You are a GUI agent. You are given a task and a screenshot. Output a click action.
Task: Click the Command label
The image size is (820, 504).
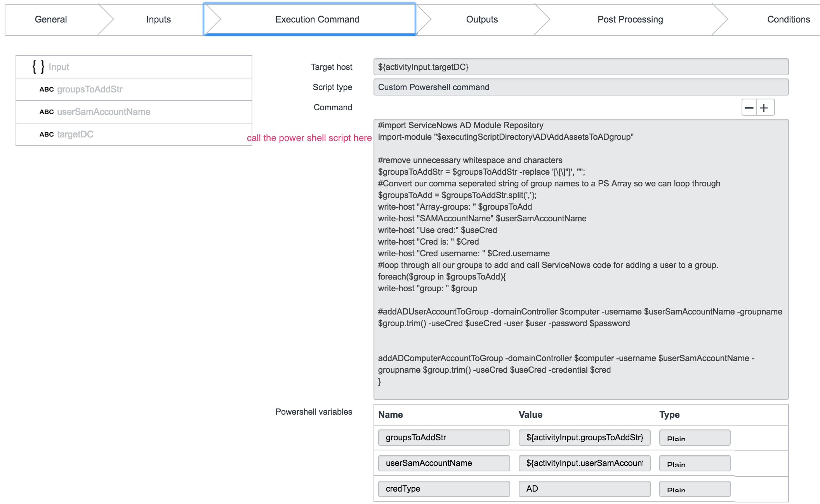[x=333, y=108]
